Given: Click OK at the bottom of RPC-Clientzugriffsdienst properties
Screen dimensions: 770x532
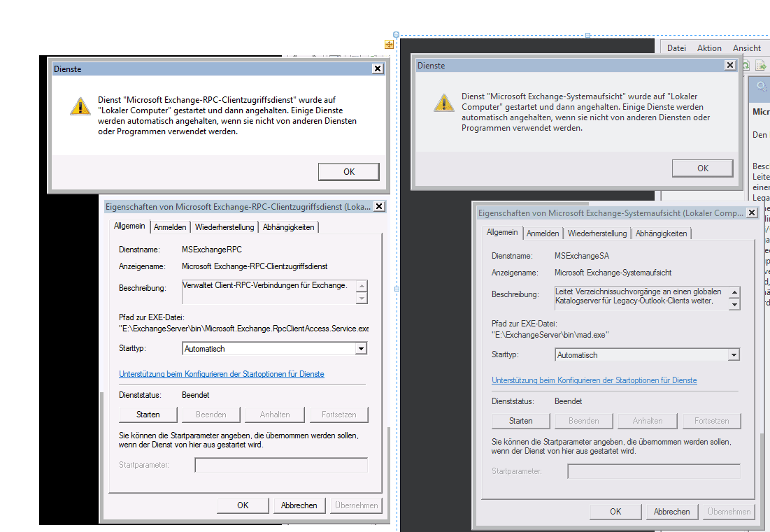Looking at the screenshot, I should click(243, 505).
